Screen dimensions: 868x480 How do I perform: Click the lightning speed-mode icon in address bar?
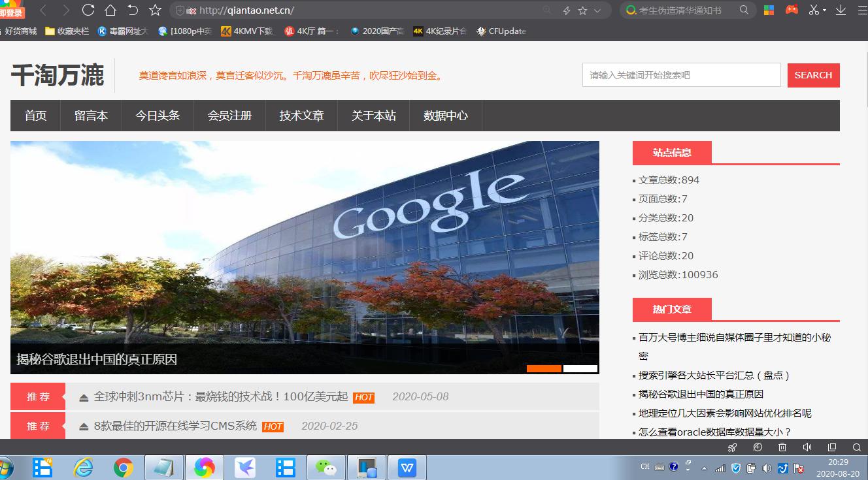click(x=567, y=10)
